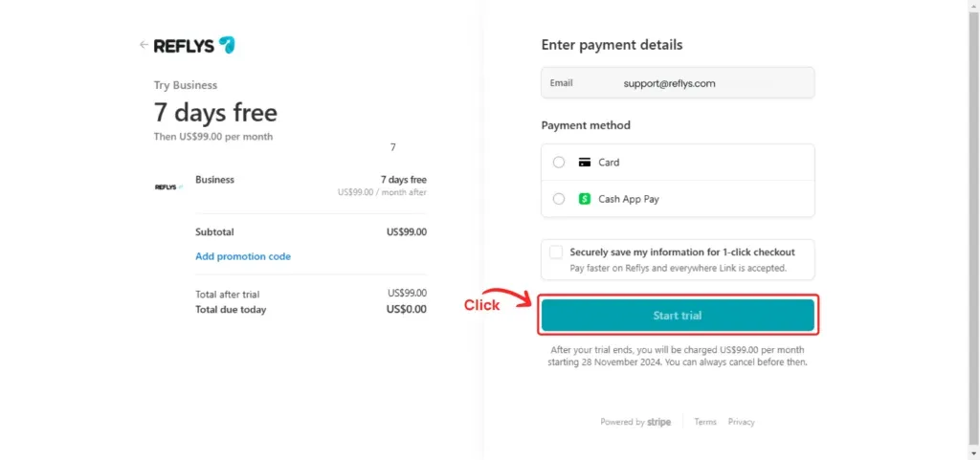980x460 pixels.
Task: Click the small REFLYS Business product thumbnail
Action: [168, 186]
